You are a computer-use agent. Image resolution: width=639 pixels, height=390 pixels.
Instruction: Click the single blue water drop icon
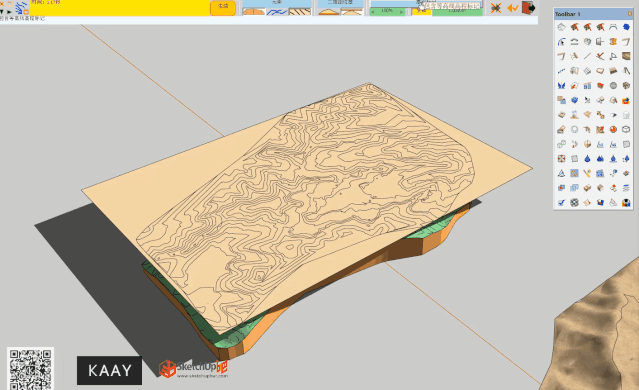(x=587, y=159)
